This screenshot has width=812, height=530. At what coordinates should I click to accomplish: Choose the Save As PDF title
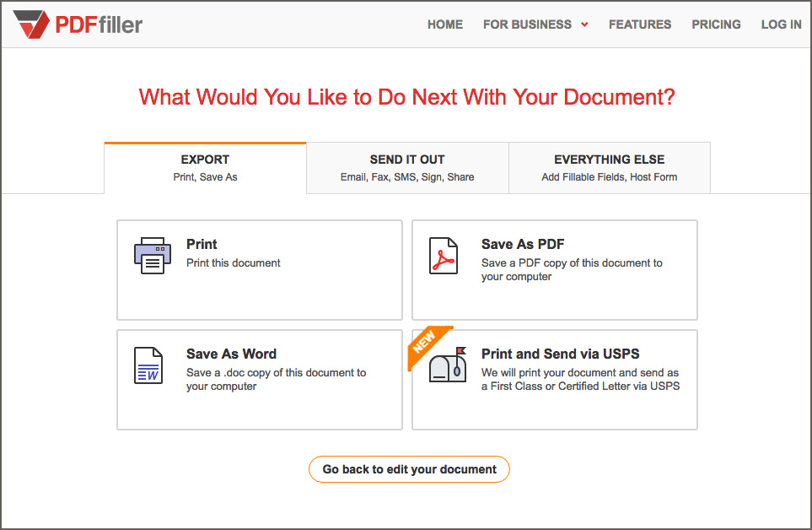pos(523,244)
